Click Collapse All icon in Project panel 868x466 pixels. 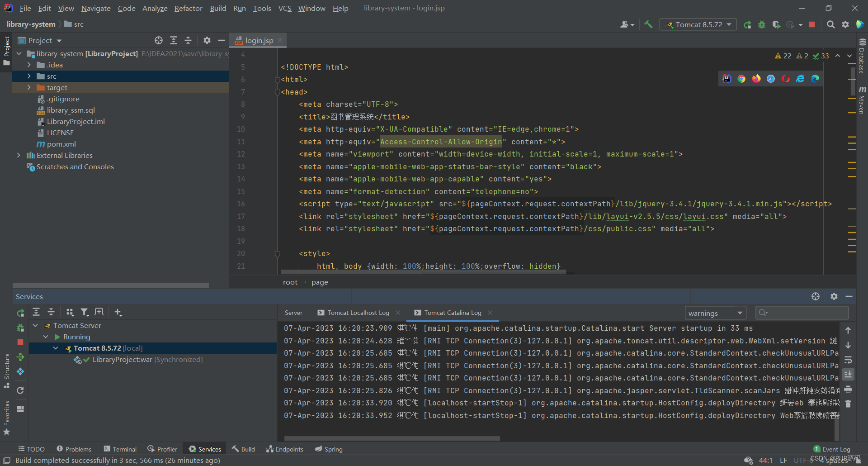coord(188,40)
